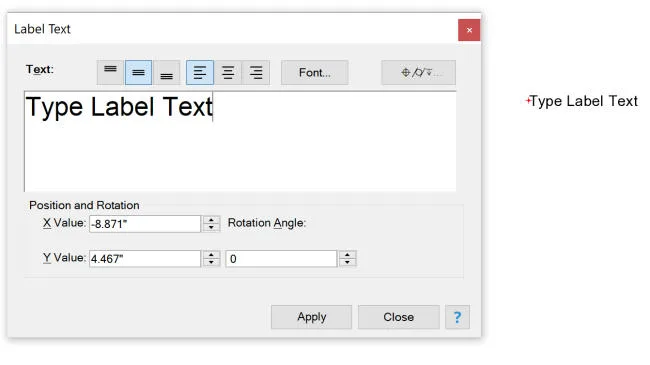The width and height of the screenshot is (650, 365).
Task: Decrease X Value with down arrow
Action: pos(211,228)
